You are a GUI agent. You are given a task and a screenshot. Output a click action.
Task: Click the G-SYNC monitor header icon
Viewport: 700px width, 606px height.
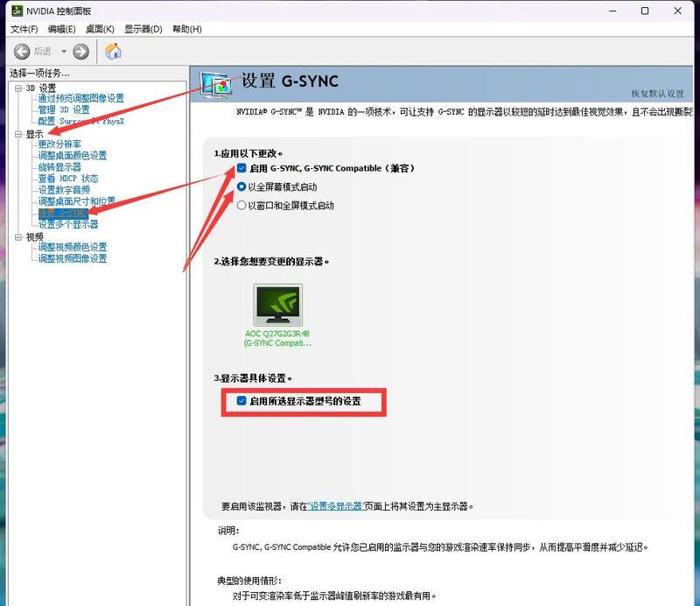click(x=216, y=84)
